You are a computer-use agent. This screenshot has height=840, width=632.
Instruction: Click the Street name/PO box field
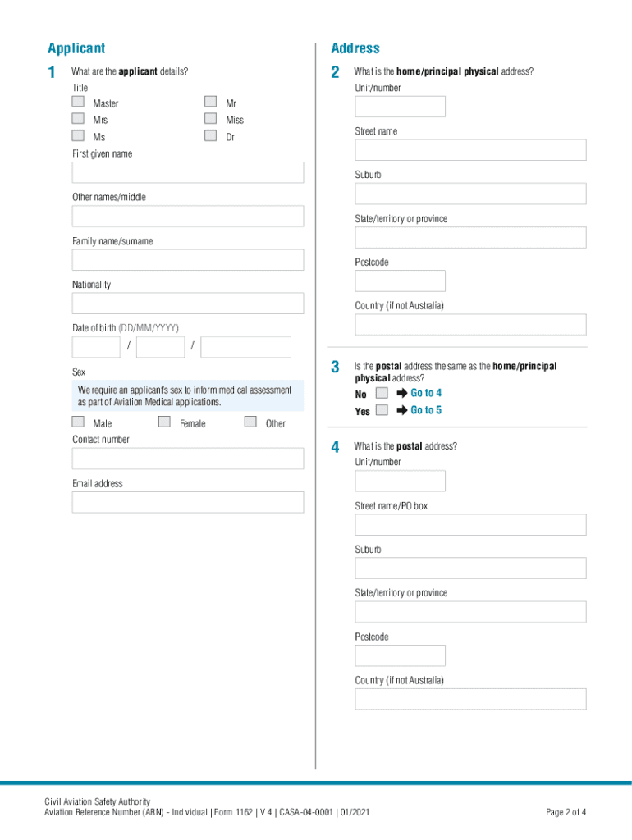(470, 525)
